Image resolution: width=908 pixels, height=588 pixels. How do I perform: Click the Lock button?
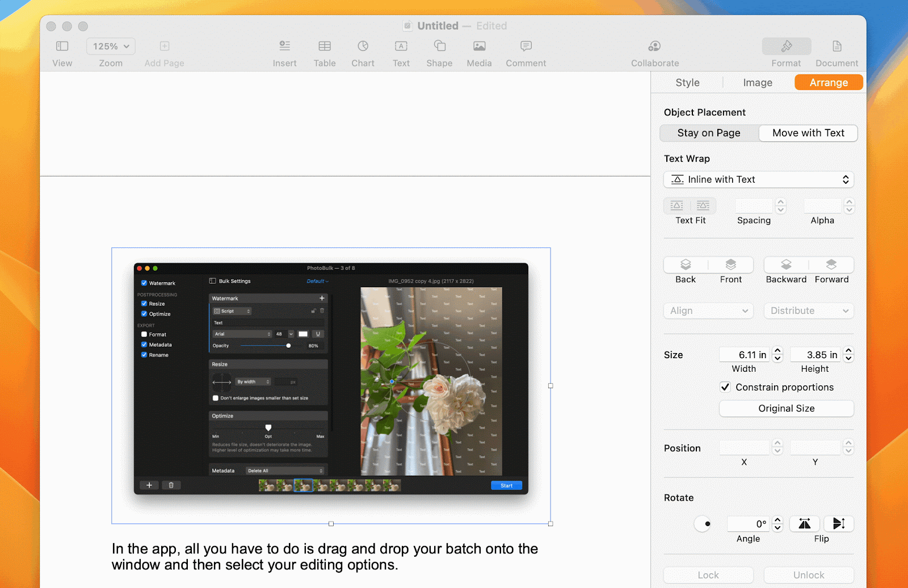tap(708, 575)
